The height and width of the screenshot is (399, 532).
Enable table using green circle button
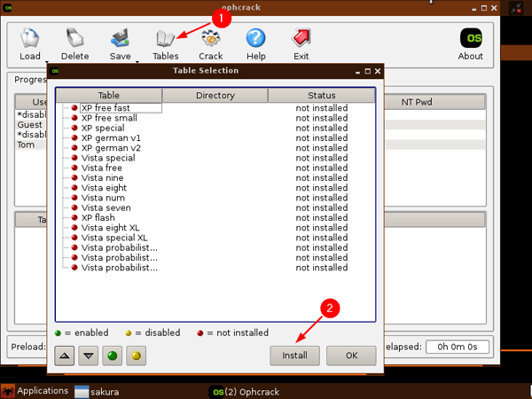point(113,356)
